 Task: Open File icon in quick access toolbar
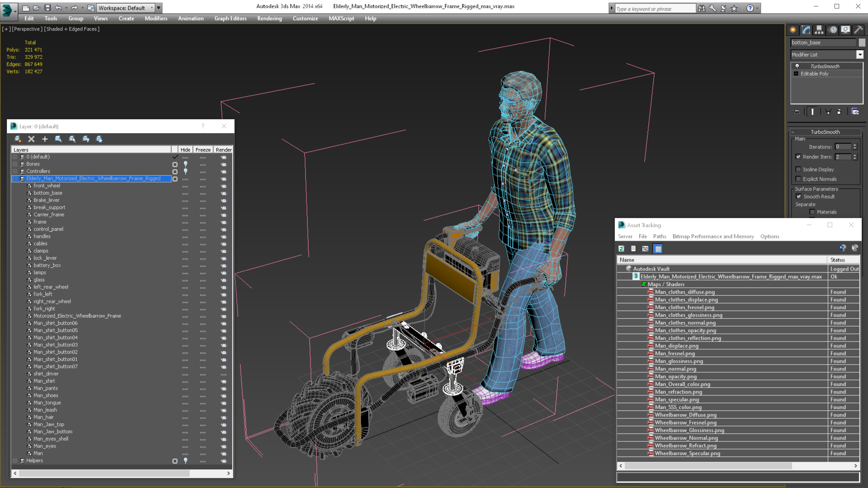point(37,8)
